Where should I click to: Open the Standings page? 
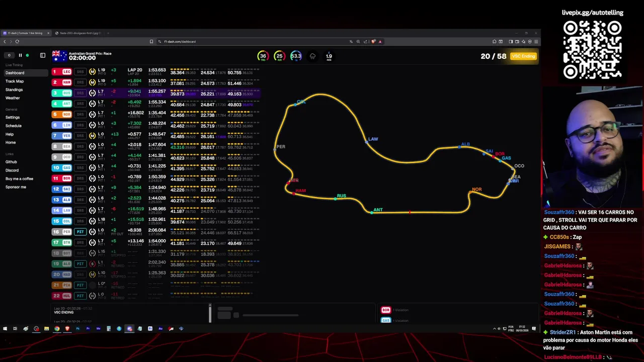(14, 90)
